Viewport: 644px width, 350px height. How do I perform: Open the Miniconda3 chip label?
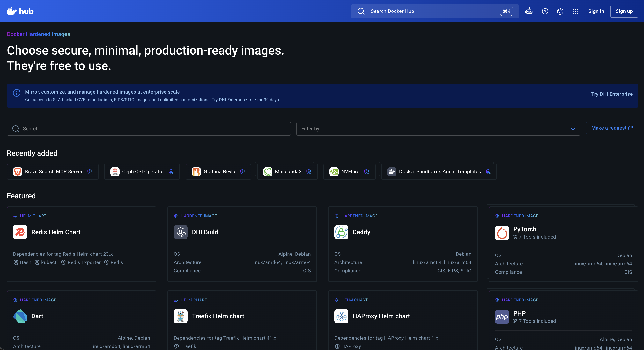point(288,172)
